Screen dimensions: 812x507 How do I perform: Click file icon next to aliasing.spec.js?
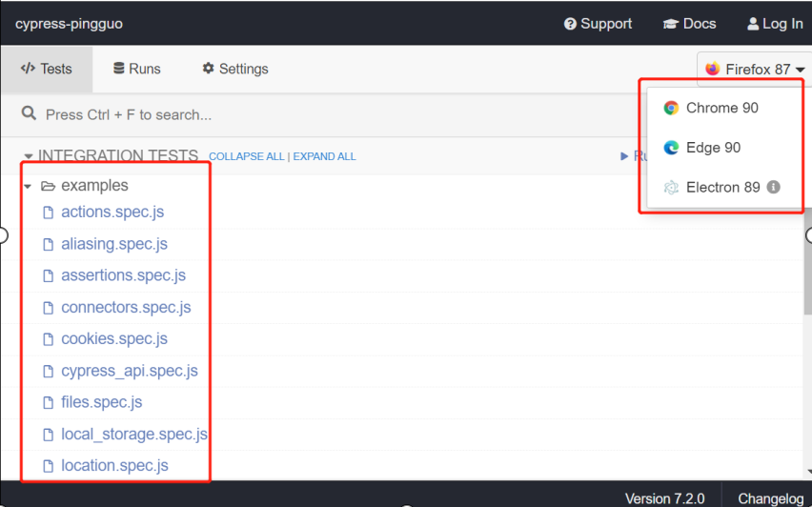pyautogui.click(x=49, y=244)
